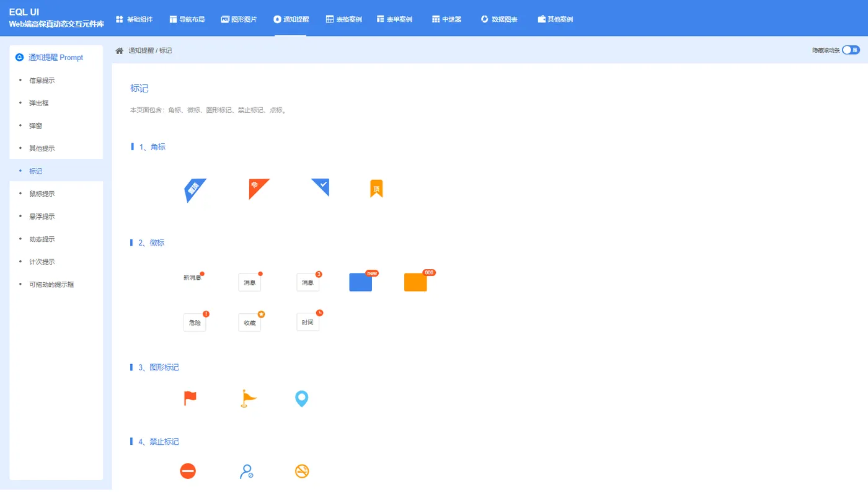Open the 其他案例 navigation menu
The image size is (868, 492).
tap(555, 19)
